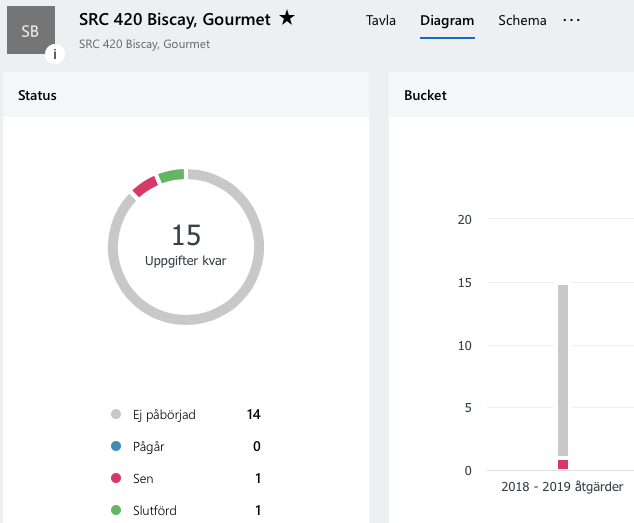Select the Sen legend entry
Screen dimensions: 634x523
point(143,479)
